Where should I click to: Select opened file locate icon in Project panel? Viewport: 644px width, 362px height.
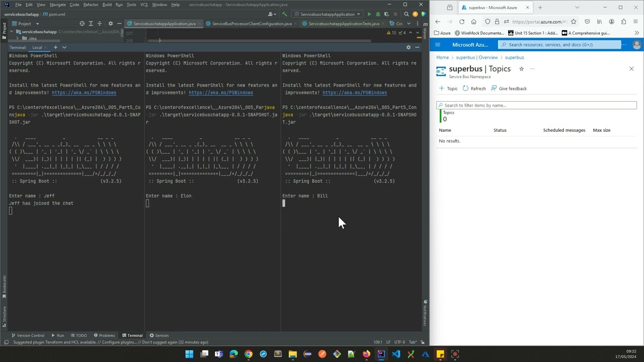[x=82, y=24]
